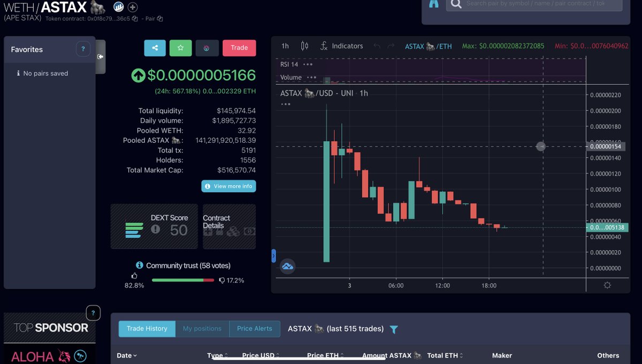
Task: Click the green up-arrow price icon
Action: click(x=138, y=75)
